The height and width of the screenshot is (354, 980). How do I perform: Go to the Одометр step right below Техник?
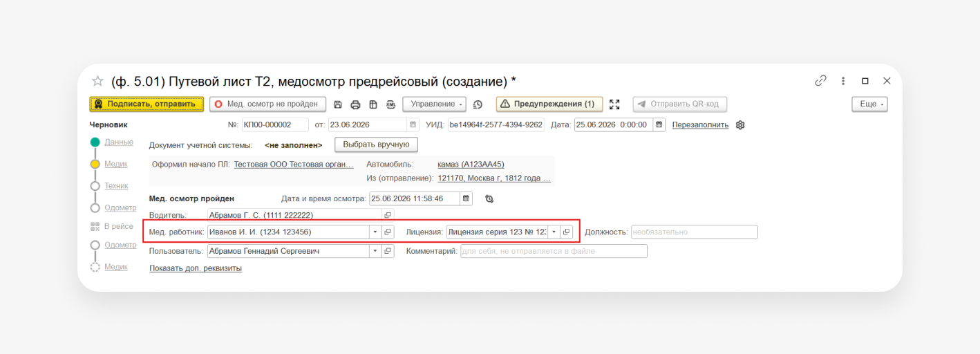pos(120,208)
